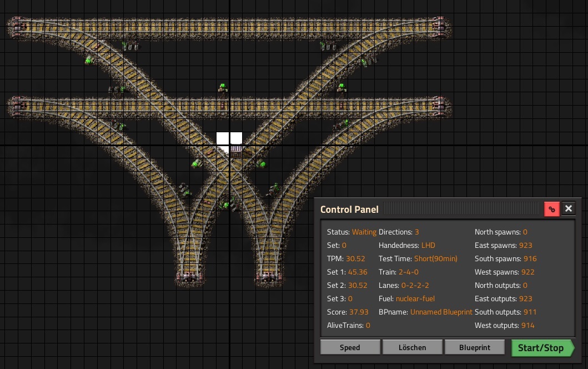Click the Blueprint button
Viewport: 588px width, 369px height.
coord(474,347)
